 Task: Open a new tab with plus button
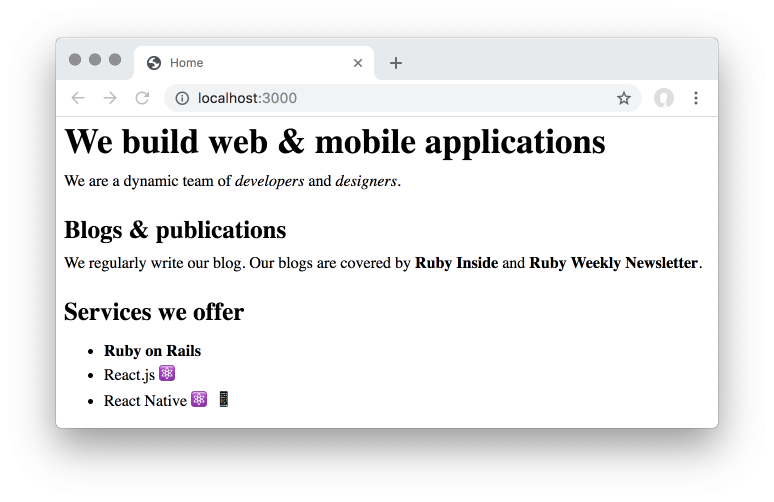point(396,63)
